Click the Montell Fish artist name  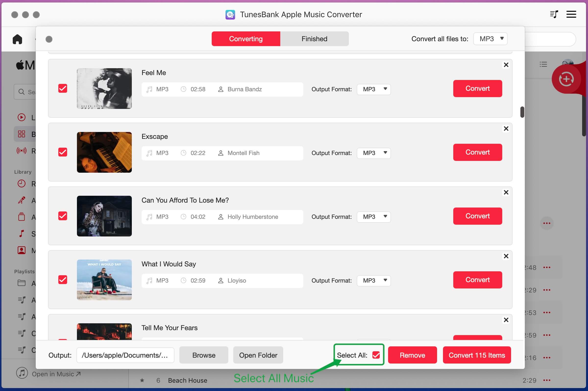(x=243, y=153)
